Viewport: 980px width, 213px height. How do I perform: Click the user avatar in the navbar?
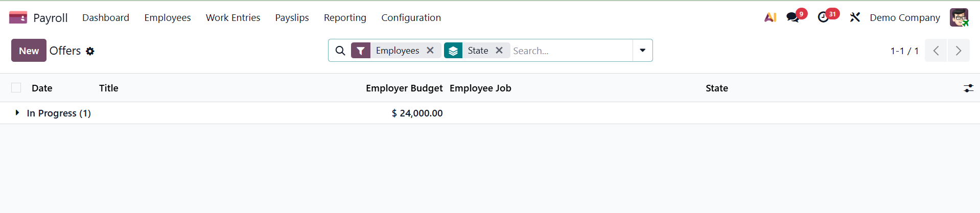coord(959,17)
